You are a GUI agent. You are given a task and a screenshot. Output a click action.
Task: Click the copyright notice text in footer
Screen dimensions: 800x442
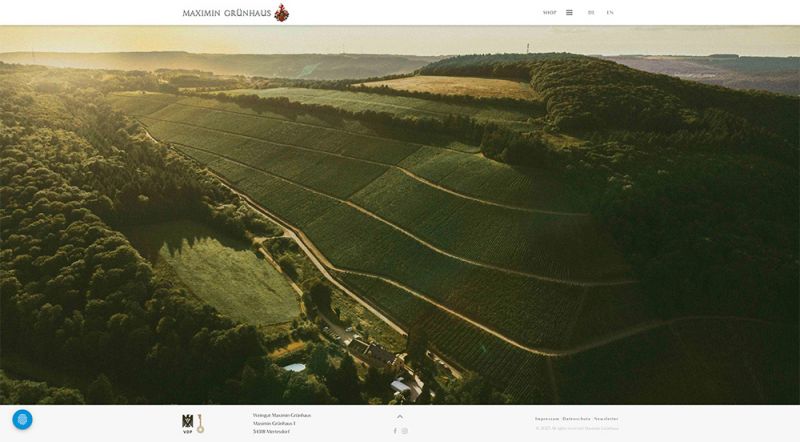click(577, 428)
